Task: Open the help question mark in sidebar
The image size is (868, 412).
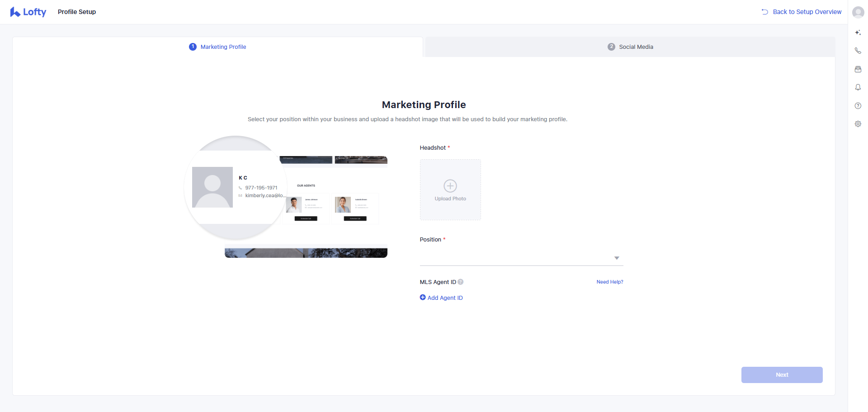Action: point(858,106)
